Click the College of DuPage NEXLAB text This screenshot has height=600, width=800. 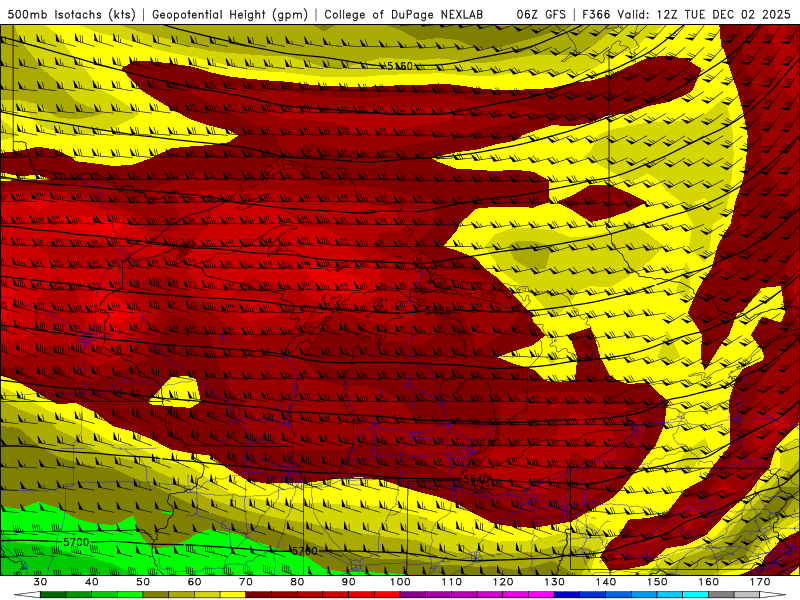pos(403,14)
